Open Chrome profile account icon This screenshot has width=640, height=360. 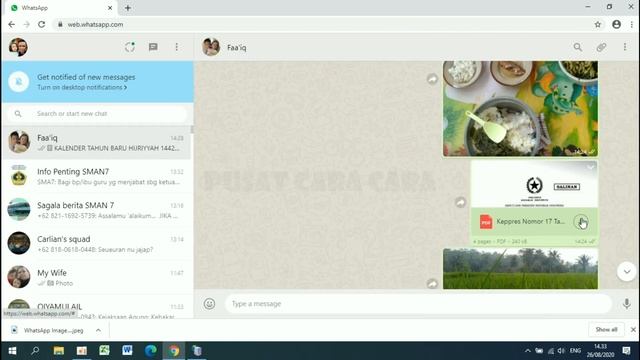616,24
